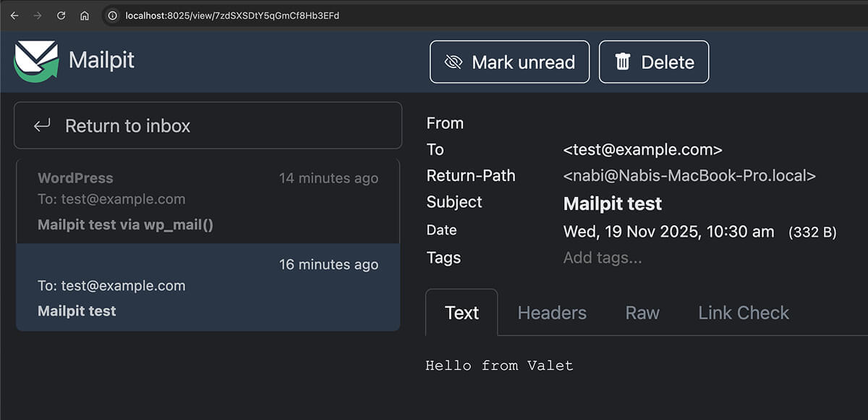
Task: Click the browser reload icon
Action: [x=61, y=14]
